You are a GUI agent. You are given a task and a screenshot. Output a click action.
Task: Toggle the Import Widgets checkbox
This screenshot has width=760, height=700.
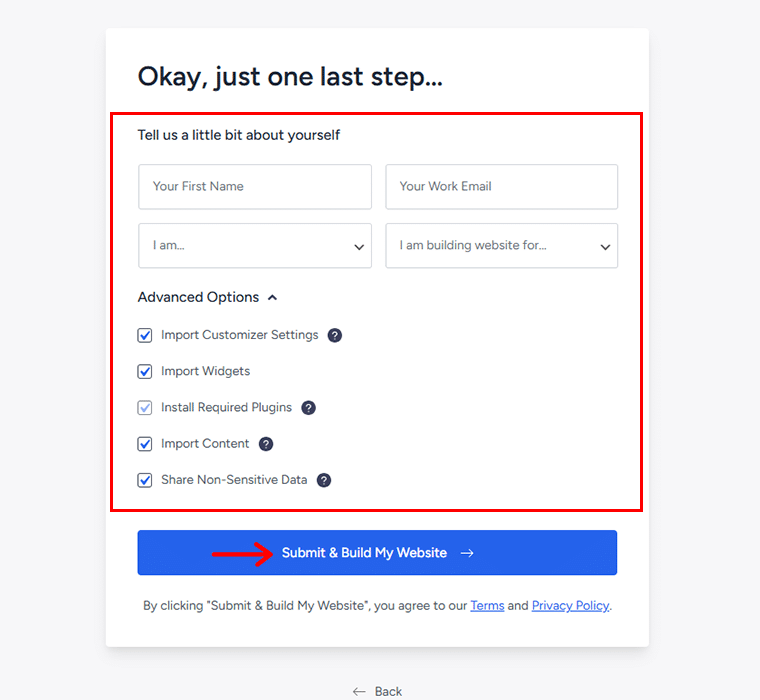pyautogui.click(x=144, y=371)
